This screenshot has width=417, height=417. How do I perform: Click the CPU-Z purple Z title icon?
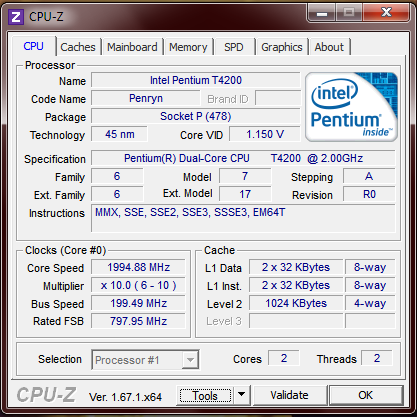(x=16, y=16)
